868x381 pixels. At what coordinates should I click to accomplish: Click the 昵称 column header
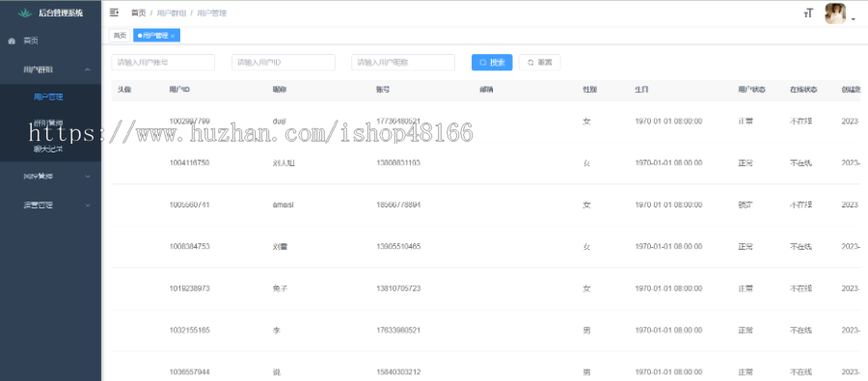(279, 90)
